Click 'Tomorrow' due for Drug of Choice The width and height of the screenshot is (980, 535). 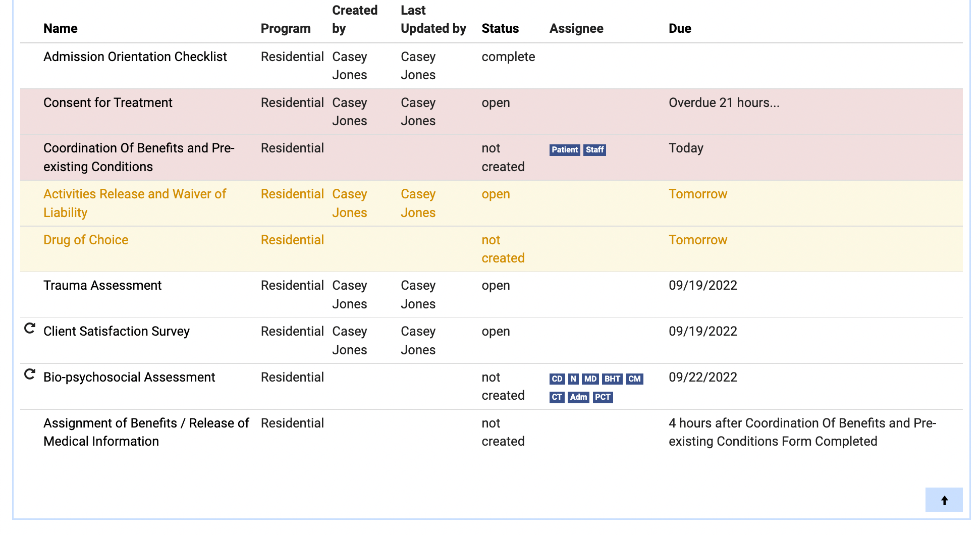coord(698,240)
